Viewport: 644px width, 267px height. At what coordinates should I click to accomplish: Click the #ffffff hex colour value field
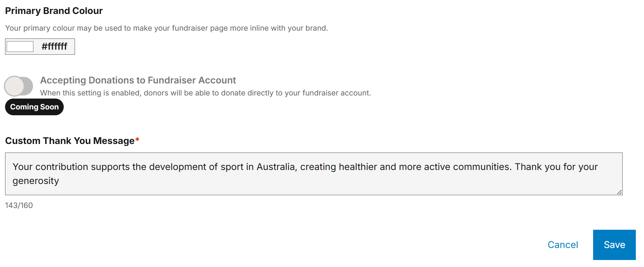pyautogui.click(x=54, y=47)
